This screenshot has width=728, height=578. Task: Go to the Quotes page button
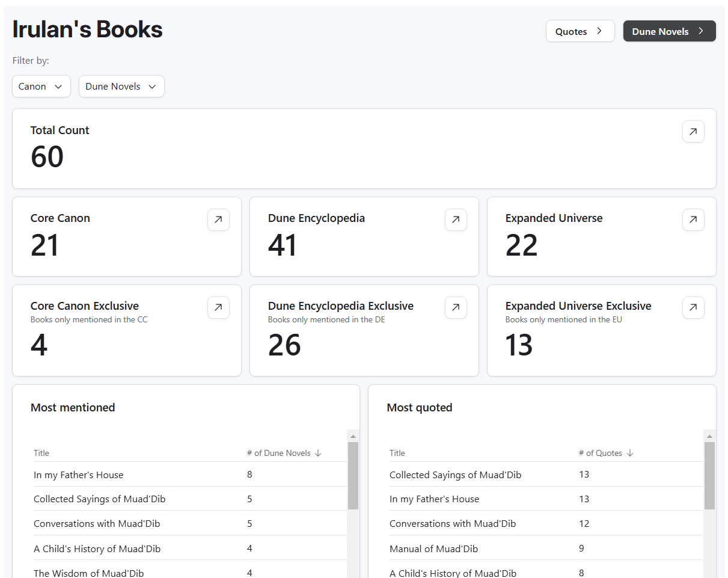[x=580, y=31]
